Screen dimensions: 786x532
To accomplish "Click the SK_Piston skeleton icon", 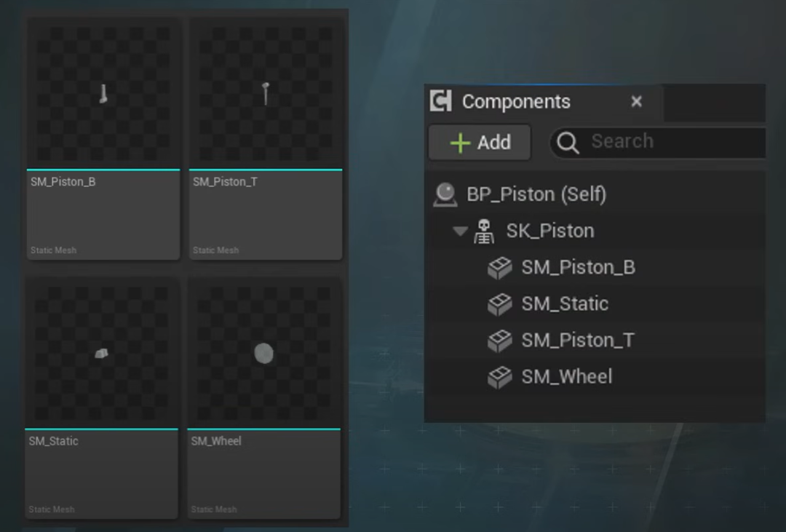I will pos(484,231).
